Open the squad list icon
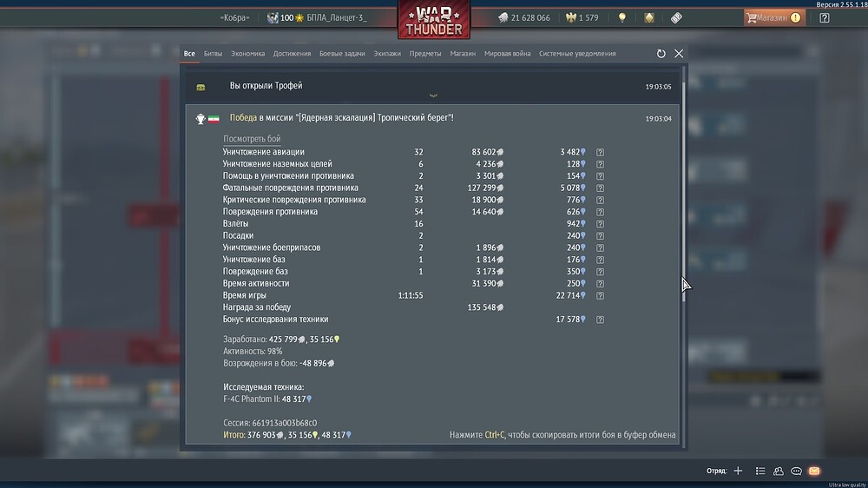 (759, 471)
